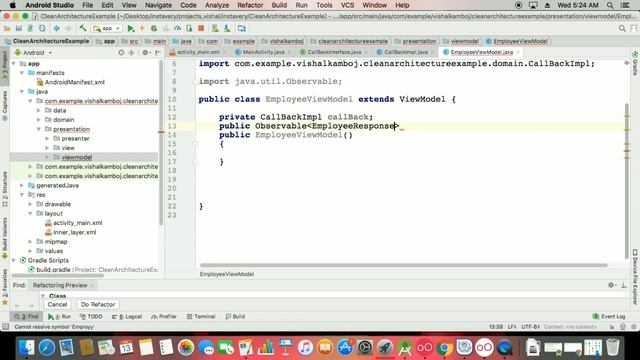Click the Profile app gauge icon

pos(178,29)
